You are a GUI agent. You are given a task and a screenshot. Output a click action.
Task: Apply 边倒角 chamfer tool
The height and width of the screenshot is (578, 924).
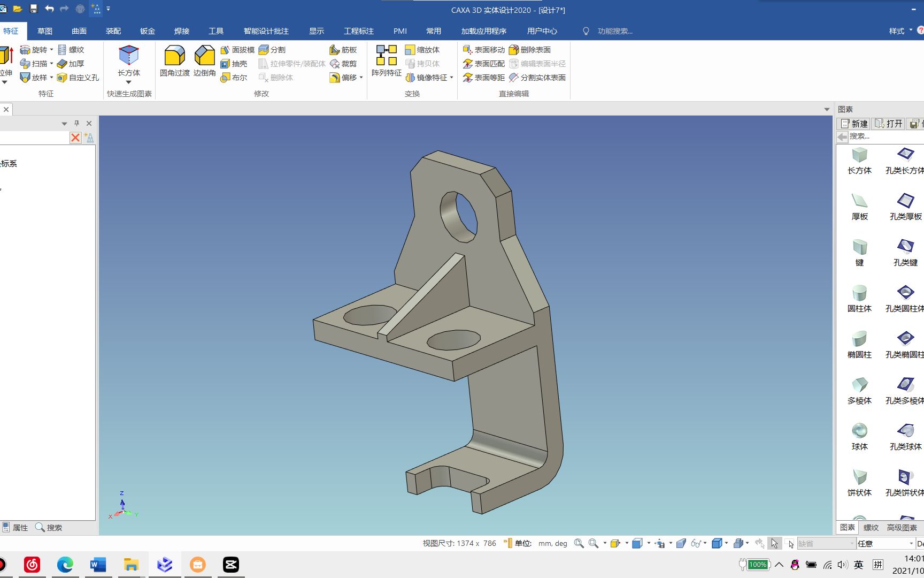205,61
